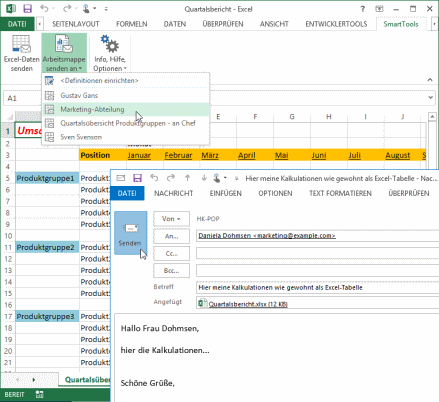
Task: Open ribbon display options in Excel
Action: pyautogui.click(x=379, y=9)
